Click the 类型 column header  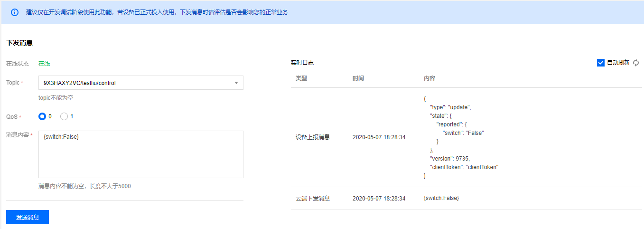(x=301, y=78)
